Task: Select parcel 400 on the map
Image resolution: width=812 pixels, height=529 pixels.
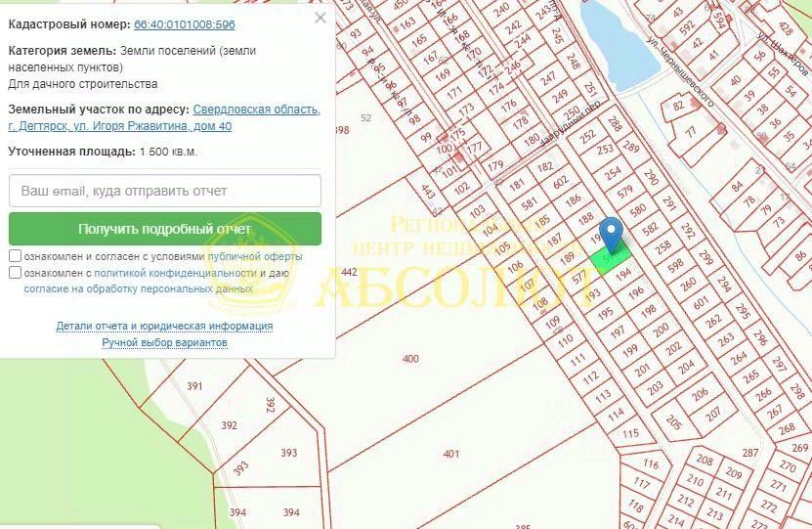Action: tap(410, 359)
